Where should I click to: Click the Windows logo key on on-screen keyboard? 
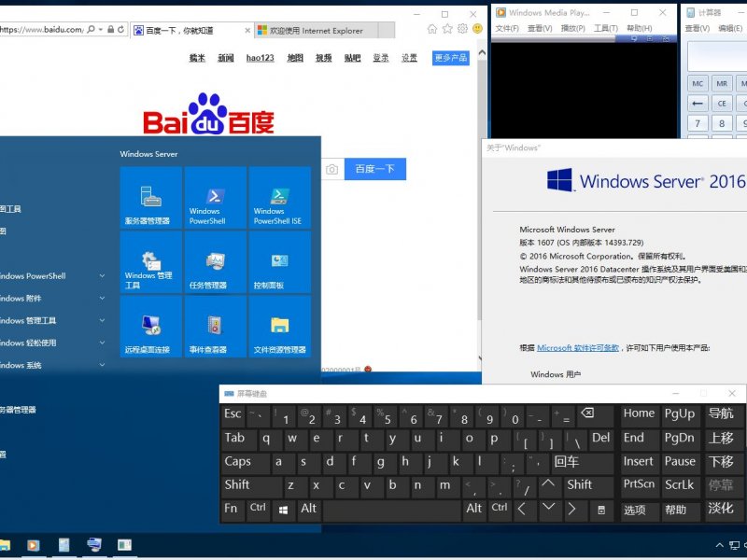click(x=283, y=510)
